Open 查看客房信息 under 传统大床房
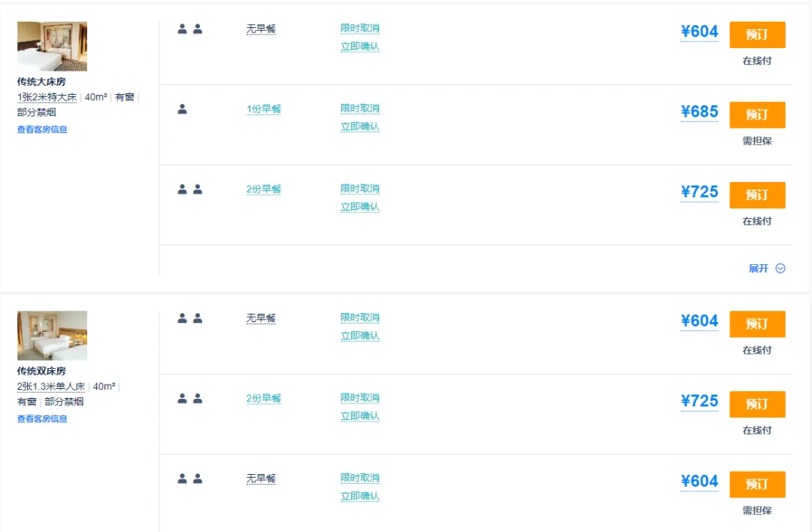This screenshot has width=812, height=532. 42,129
